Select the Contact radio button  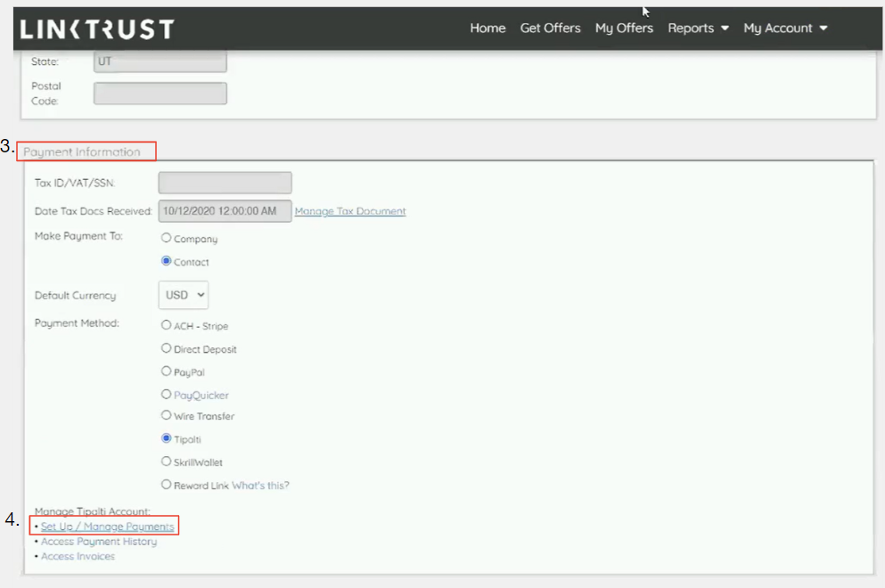point(166,262)
